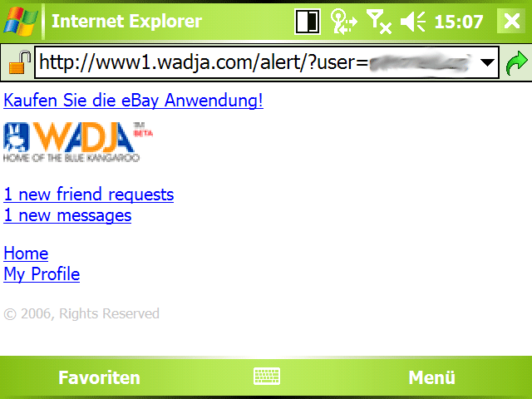Screen dimensions: 532x399
Task: Tap the screen orientation switch icon
Action: [x=308, y=22]
